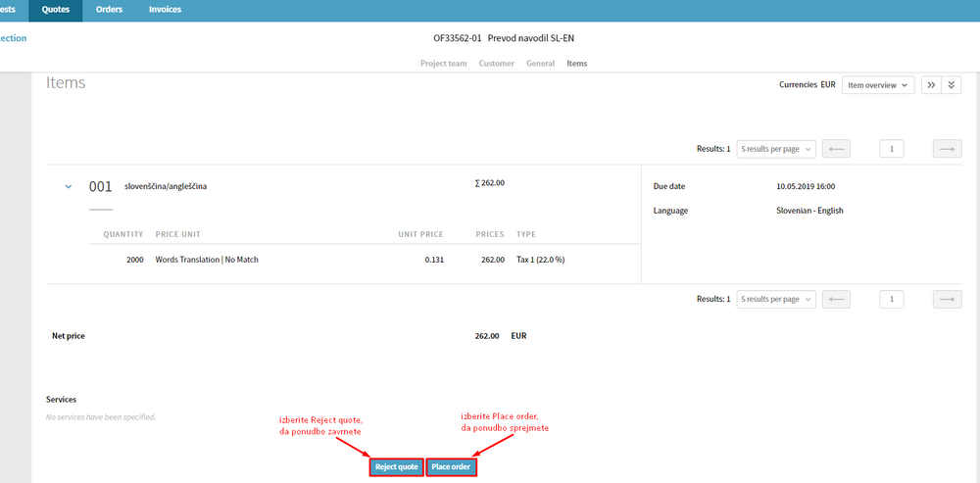
Task: Open the General section link
Action: coord(540,64)
